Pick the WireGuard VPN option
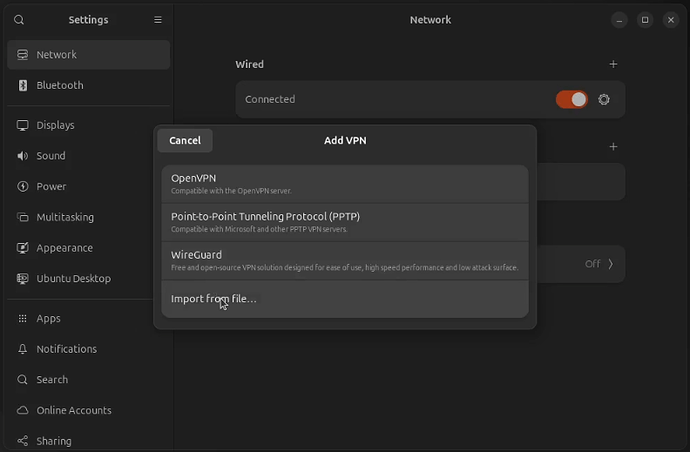The width and height of the screenshot is (690, 452). tap(344, 260)
